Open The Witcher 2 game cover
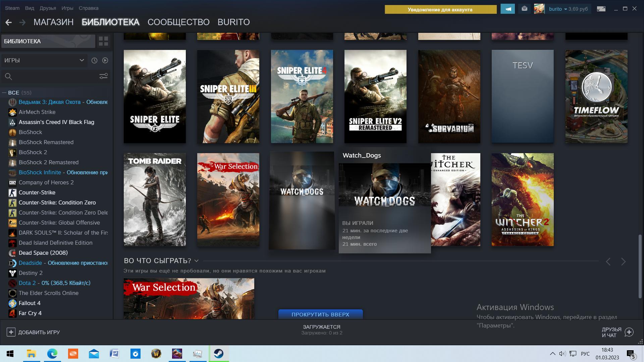Image resolution: width=644 pixels, height=362 pixels. [523, 200]
